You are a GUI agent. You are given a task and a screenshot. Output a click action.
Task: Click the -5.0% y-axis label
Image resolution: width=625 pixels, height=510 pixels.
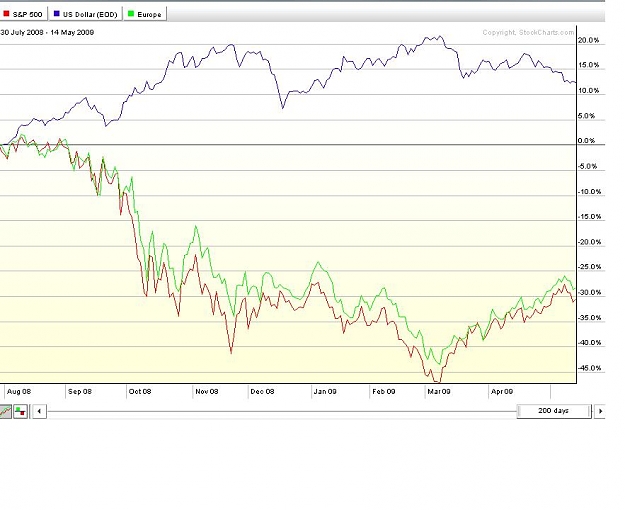pyautogui.click(x=588, y=166)
